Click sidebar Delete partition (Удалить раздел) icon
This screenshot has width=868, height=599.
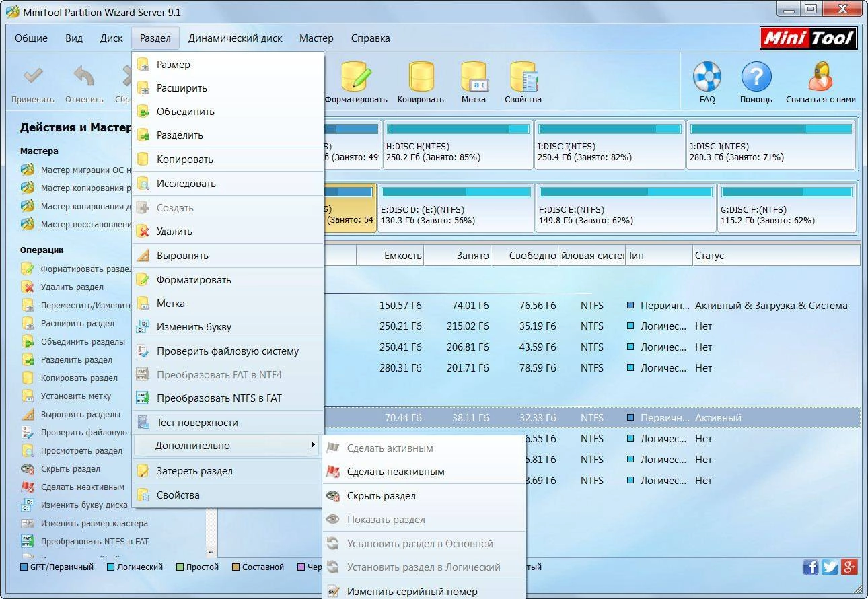[x=28, y=287]
